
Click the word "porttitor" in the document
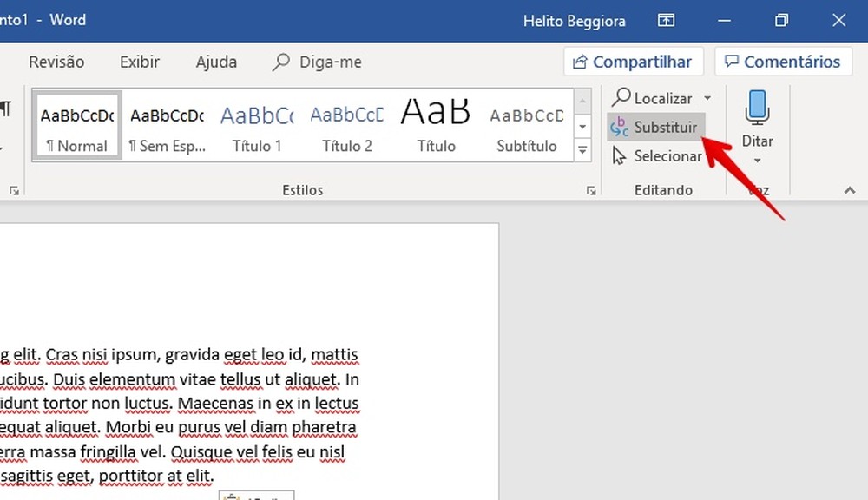click(x=131, y=477)
